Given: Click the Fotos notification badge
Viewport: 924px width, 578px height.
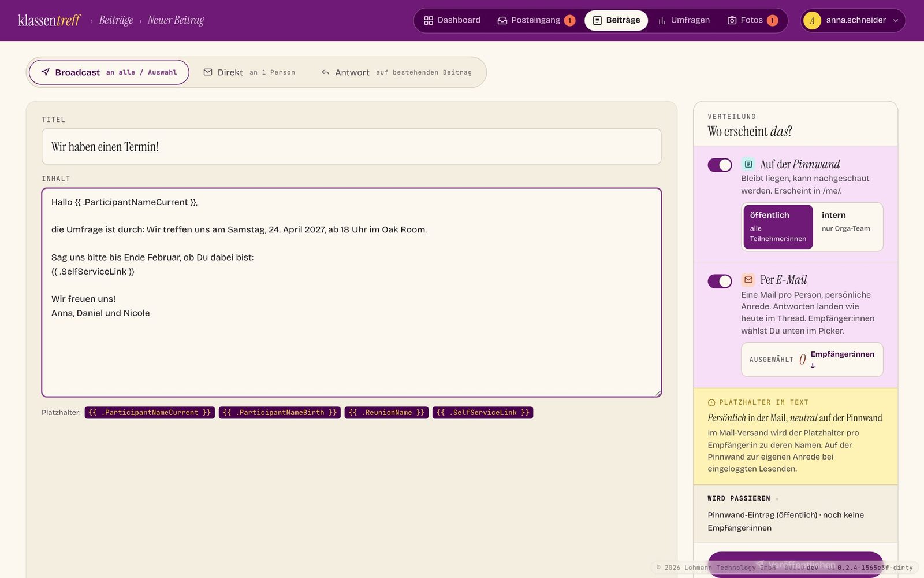Looking at the screenshot, I should click(x=772, y=20).
